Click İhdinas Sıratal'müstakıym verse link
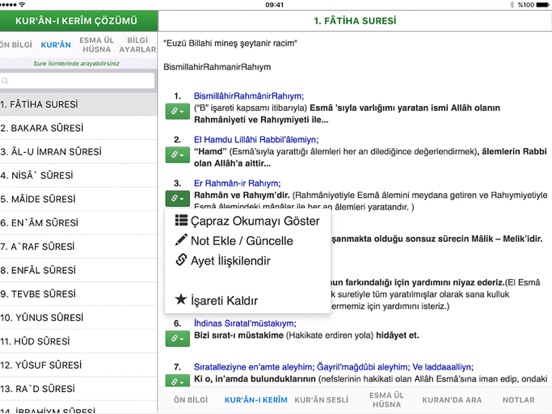The image size is (552, 414). tap(245, 323)
